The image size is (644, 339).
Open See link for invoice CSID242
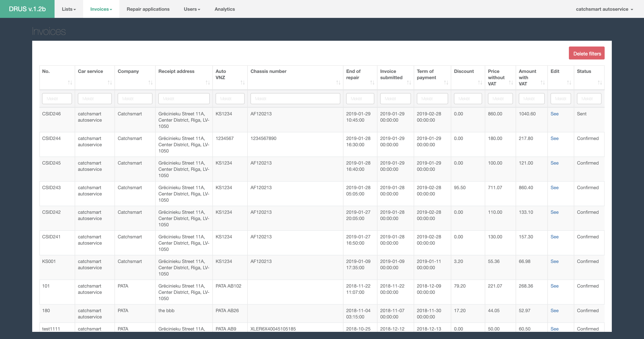(x=555, y=212)
